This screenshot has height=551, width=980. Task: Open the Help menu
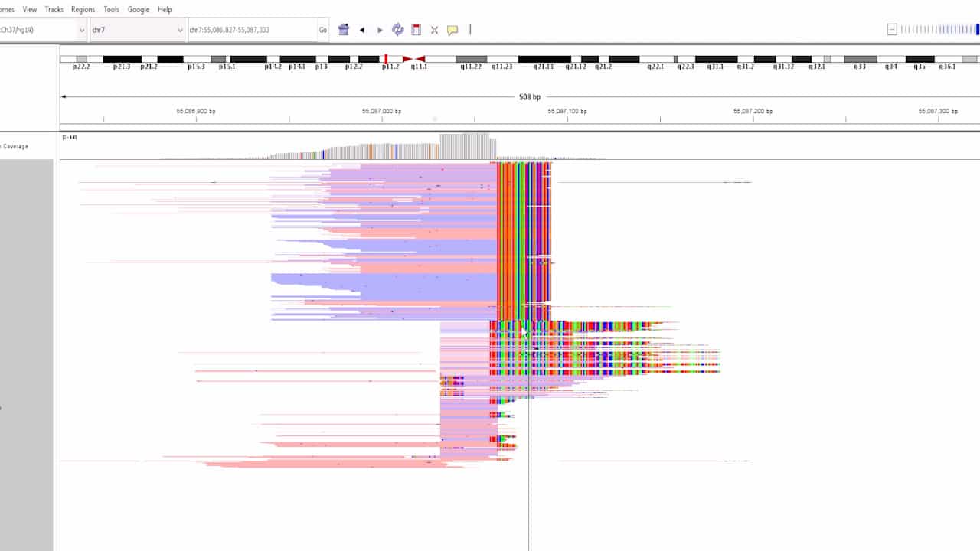pos(165,10)
